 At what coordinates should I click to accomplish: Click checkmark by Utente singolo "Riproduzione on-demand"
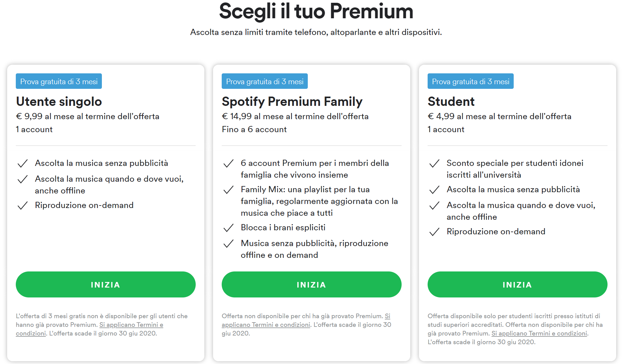pyautogui.click(x=23, y=206)
